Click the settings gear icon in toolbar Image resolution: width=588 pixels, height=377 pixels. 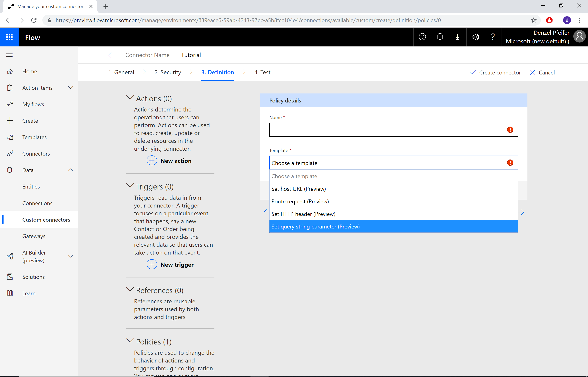click(x=476, y=37)
